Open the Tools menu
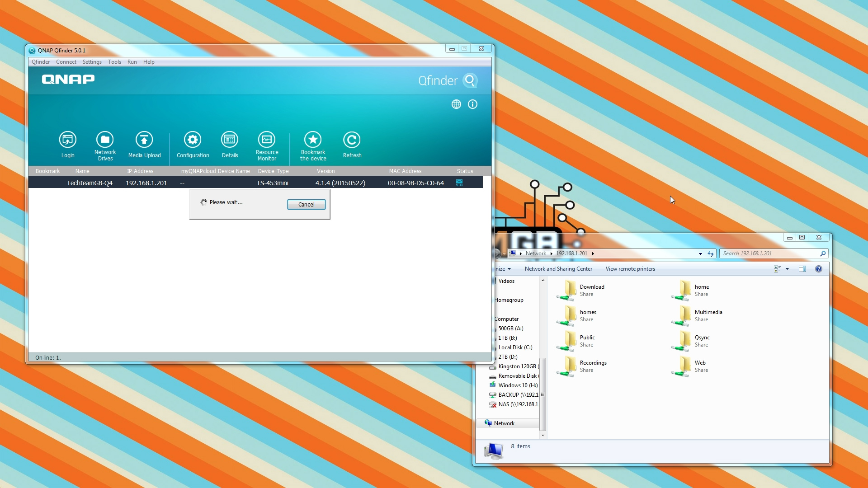 tap(114, 62)
